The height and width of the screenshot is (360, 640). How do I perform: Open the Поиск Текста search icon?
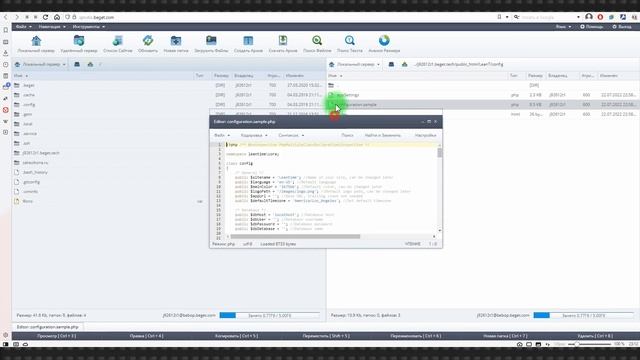pos(350,41)
